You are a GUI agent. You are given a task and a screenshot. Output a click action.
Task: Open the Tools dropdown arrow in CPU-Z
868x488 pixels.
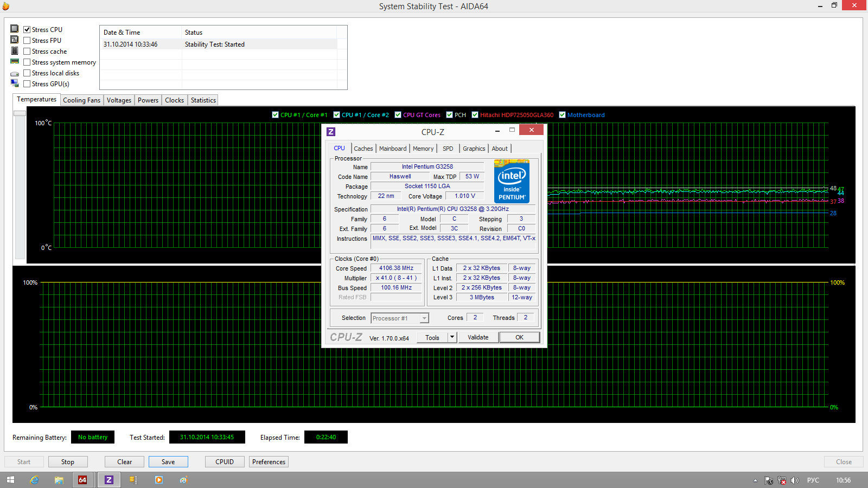coord(452,337)
